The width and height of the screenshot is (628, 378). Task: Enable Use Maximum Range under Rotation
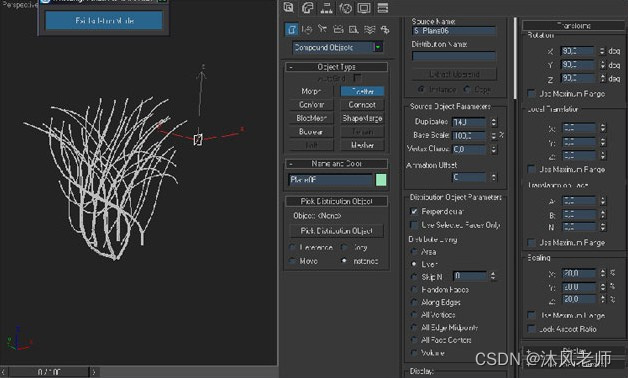click(531, 94)
